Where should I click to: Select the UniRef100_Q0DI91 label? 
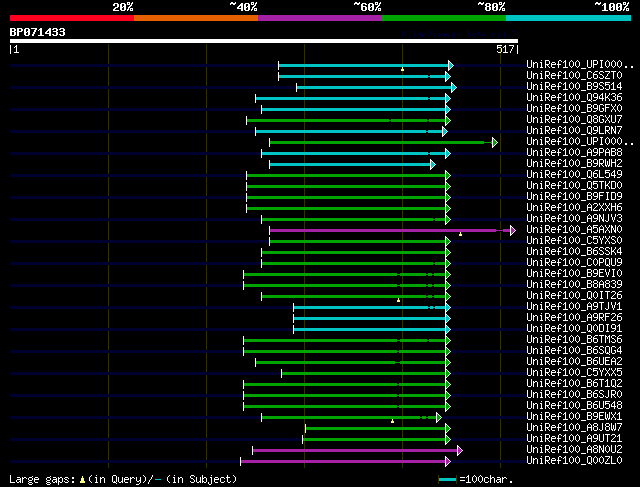[x=574, y=329]
